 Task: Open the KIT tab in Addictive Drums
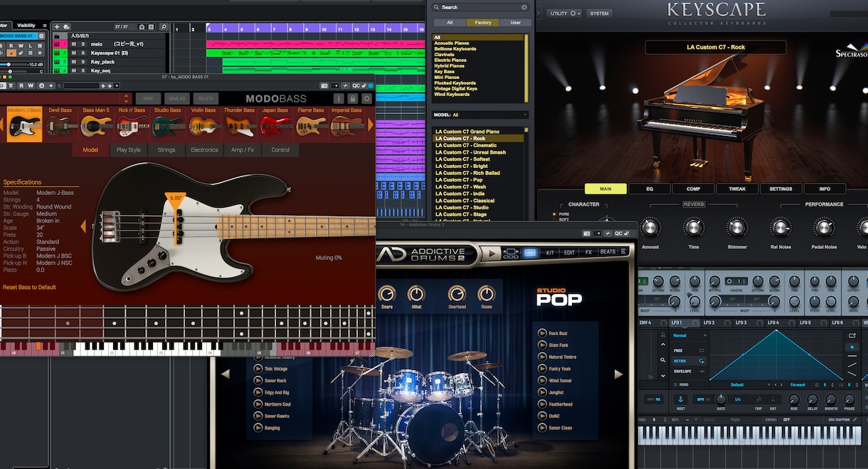(550, 252)
